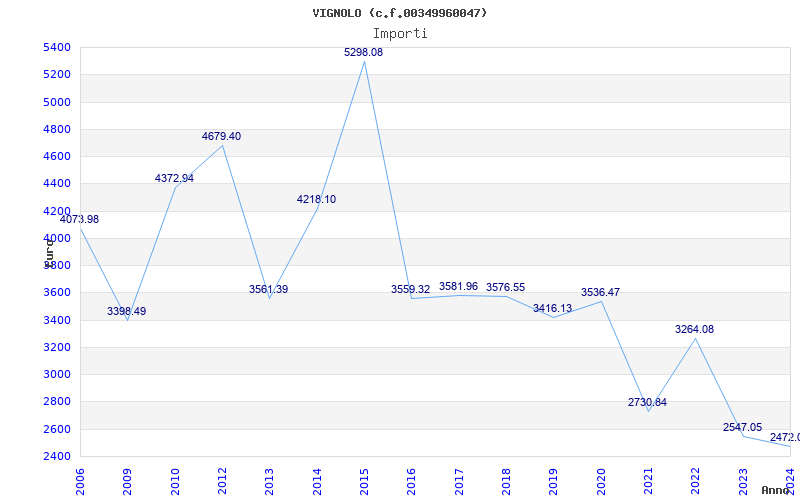Image resolution: width=800 pixels, height=500 pixels.
Task: Click the 4372.94 data label
Action: 174,178
